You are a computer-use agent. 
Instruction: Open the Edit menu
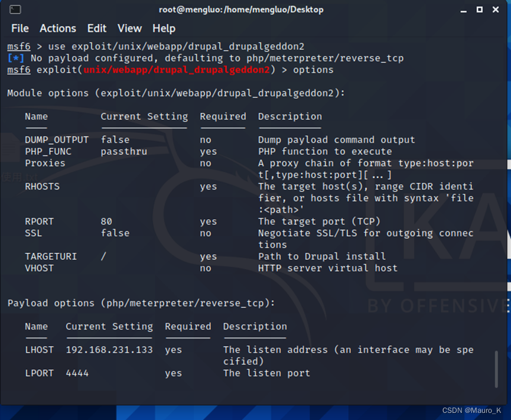pyautogui.click(x=96, y=28)
